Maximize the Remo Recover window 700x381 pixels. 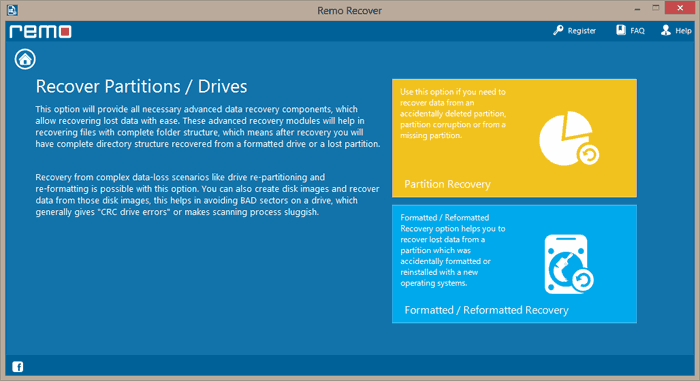click(x=655, y=8)
